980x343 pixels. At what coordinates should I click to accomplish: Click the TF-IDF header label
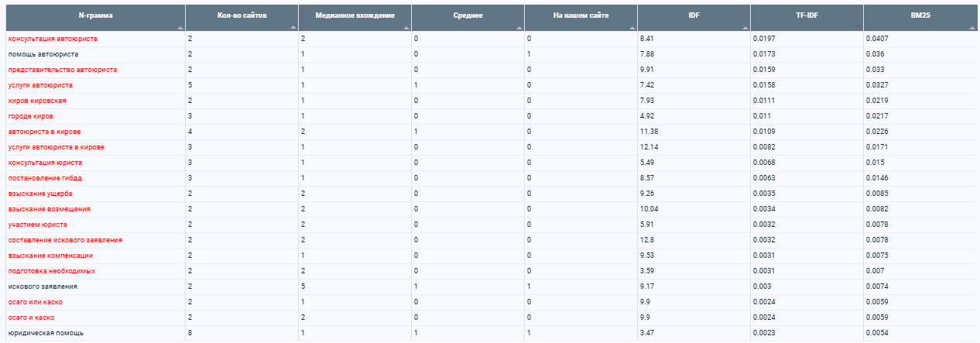pyautogui.click(x=807, y=15)
